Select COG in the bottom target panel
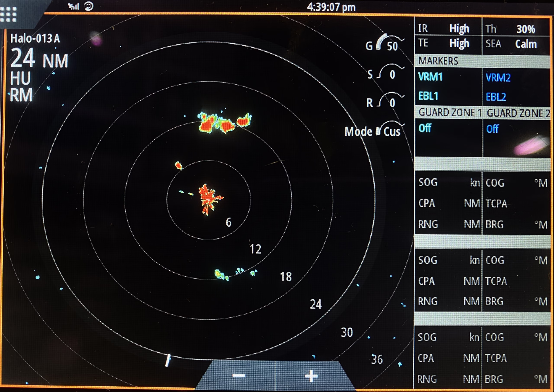 [x=495, y=337]
